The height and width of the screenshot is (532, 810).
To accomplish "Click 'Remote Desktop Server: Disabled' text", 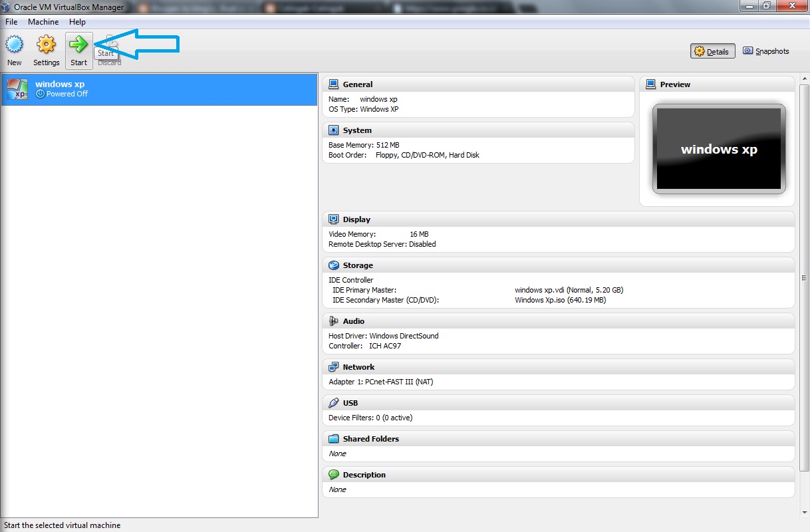I will point(382,244).
